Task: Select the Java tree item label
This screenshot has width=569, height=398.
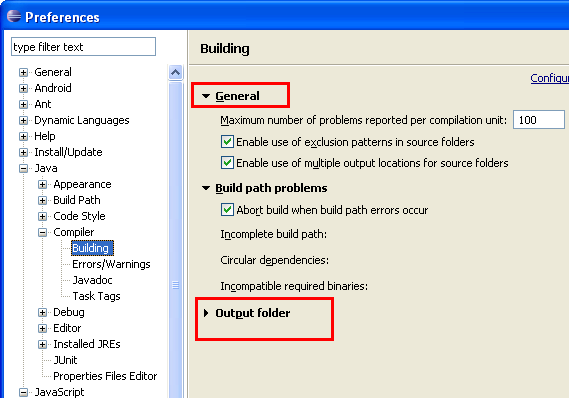Action: pyautogui.click(x=46, y=168)
